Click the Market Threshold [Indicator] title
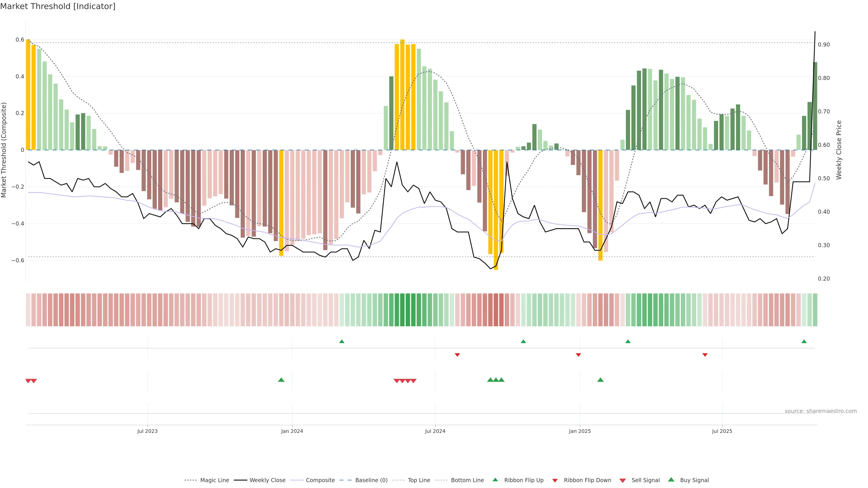 click(58, 6)
